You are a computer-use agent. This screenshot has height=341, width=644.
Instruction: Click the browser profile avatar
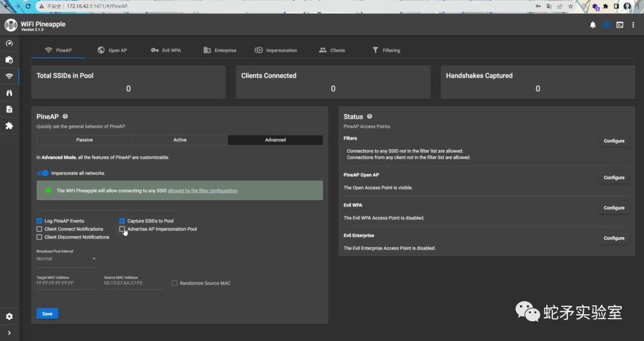pyautogui.click(x=627, y=6)
